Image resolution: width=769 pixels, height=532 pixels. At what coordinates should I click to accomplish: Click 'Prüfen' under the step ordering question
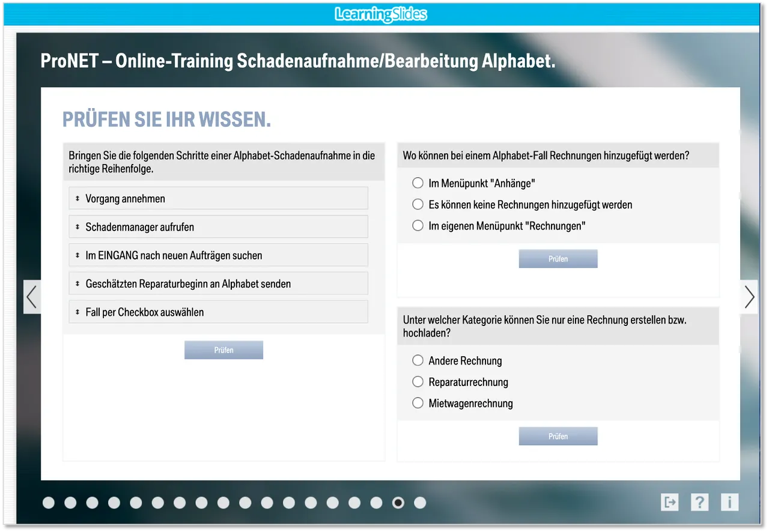coord(223,350)
